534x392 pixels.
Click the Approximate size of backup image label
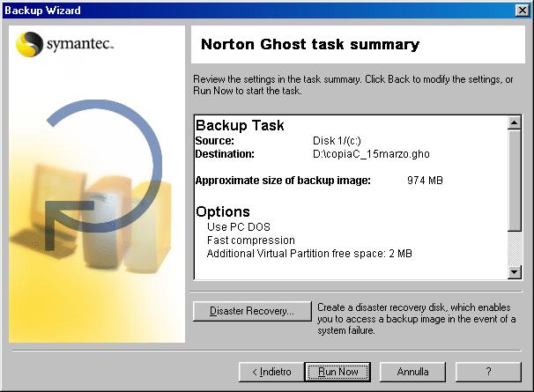pyautogui.click(x=283, y=181)
